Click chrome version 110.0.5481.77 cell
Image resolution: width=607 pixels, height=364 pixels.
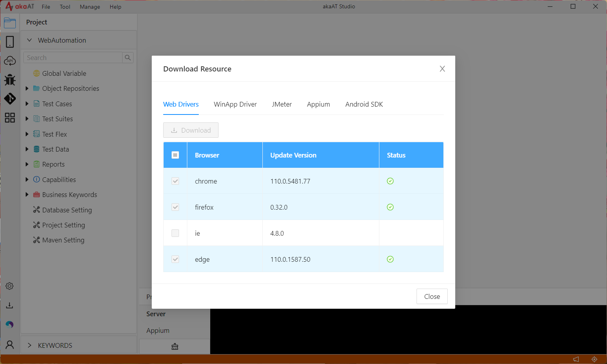[320, 181]
